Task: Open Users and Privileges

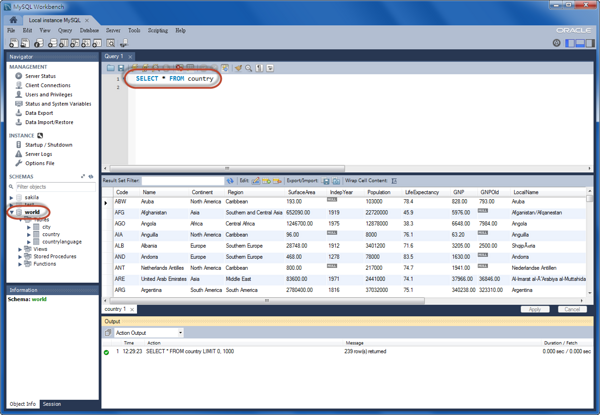Action: (48, 94)
